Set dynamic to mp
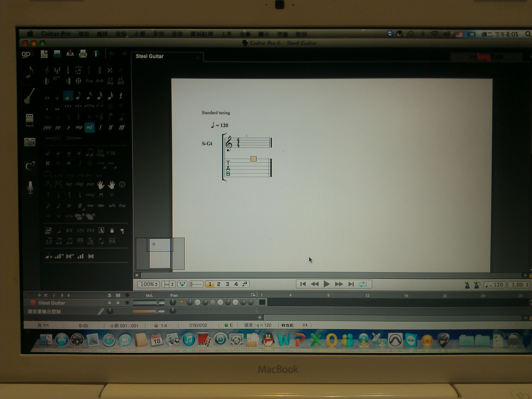532x399 pixels. coord(79,127)
